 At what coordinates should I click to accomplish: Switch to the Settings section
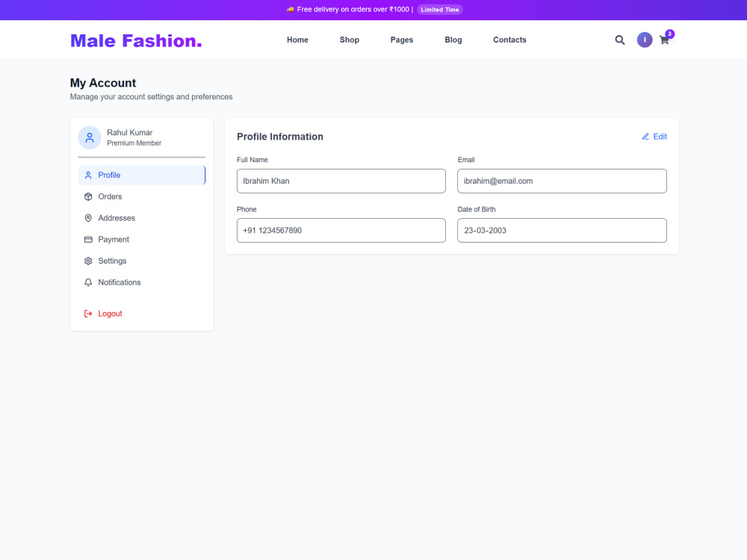(141, 261)
